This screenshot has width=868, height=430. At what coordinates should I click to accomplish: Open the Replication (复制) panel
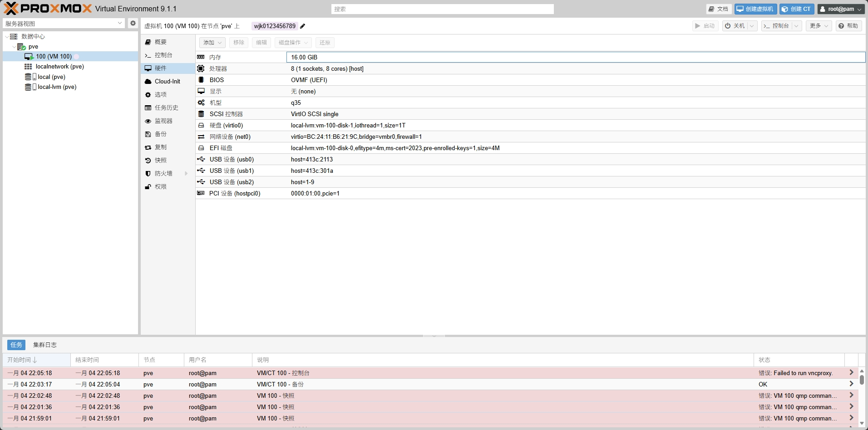(160, 147)
